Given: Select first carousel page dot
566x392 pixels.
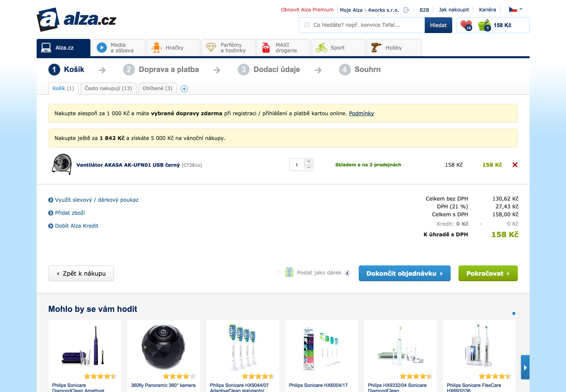Looking at the screenshot, I should coord(514,313).
